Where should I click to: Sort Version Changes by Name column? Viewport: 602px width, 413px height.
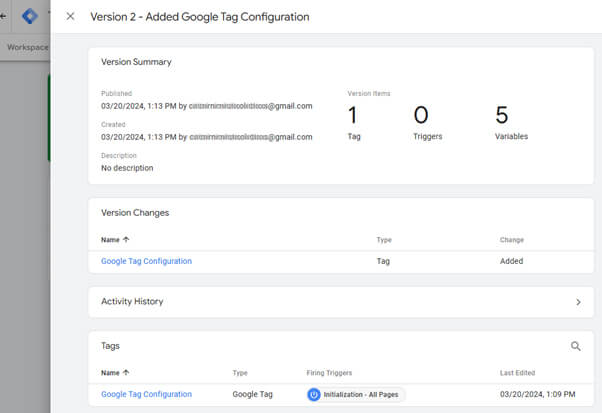tap(110, 240)
